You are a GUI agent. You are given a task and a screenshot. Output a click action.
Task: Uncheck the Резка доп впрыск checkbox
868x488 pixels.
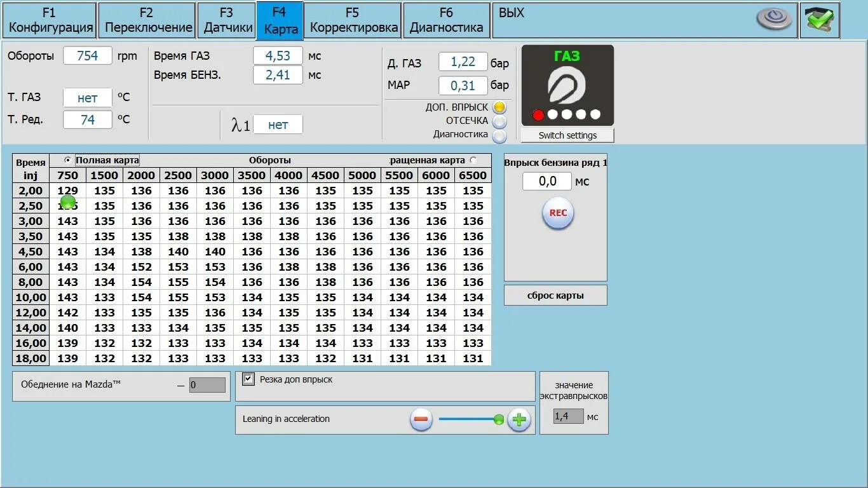[248, 379]
